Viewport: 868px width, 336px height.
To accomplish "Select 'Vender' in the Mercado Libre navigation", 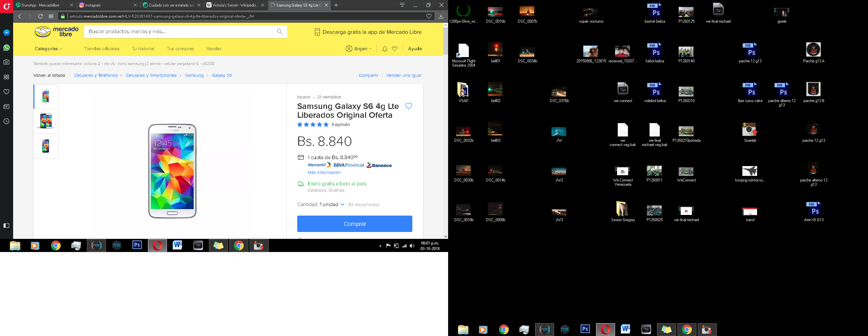I will click(x=214, y=49).
